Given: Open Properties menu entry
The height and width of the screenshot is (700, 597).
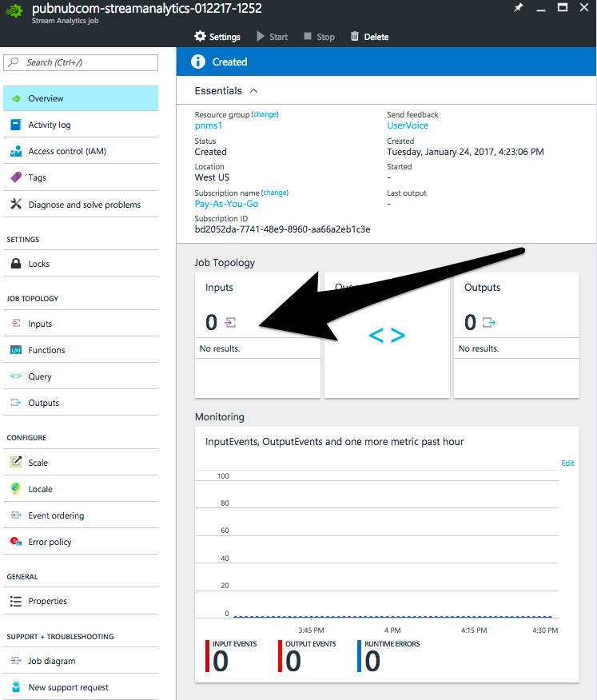Looking at the screenshot, I should pyautogui.click(x=81, y=601).
